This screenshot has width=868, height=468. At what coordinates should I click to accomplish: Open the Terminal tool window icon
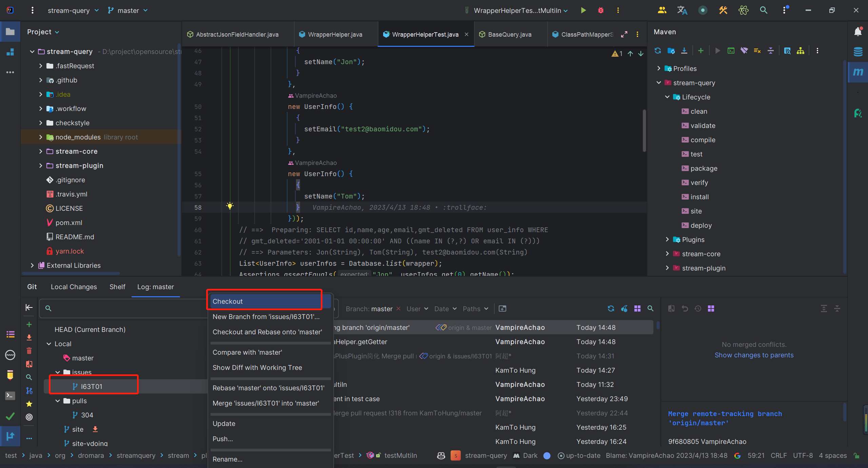pyautogui.click(x=10, y=396)
